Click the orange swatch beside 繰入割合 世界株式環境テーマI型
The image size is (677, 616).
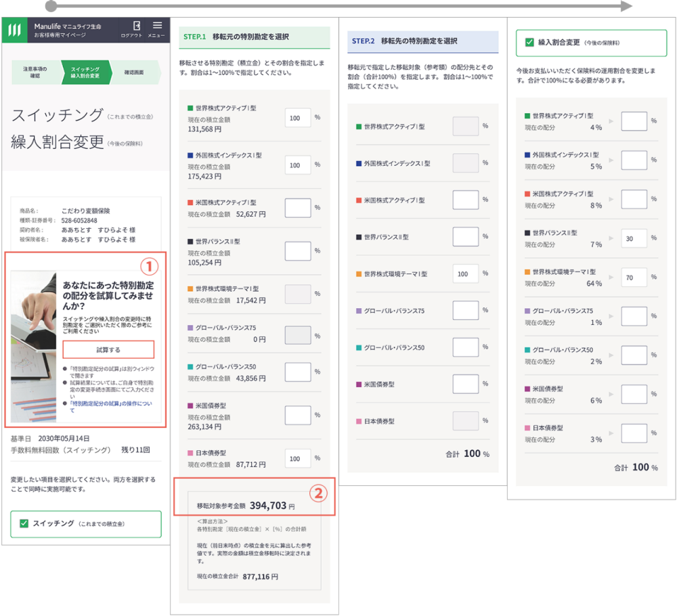tap(527, 272)
